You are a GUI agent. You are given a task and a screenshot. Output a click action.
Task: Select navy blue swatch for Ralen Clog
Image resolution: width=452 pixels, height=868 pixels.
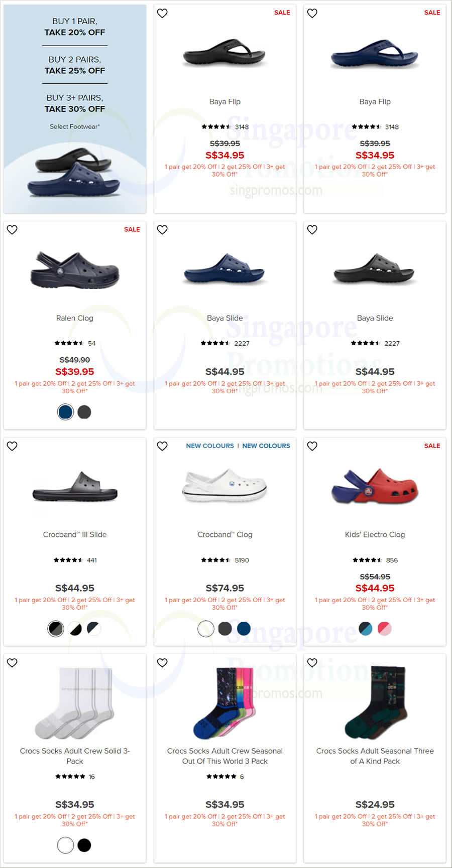(65, 412)
